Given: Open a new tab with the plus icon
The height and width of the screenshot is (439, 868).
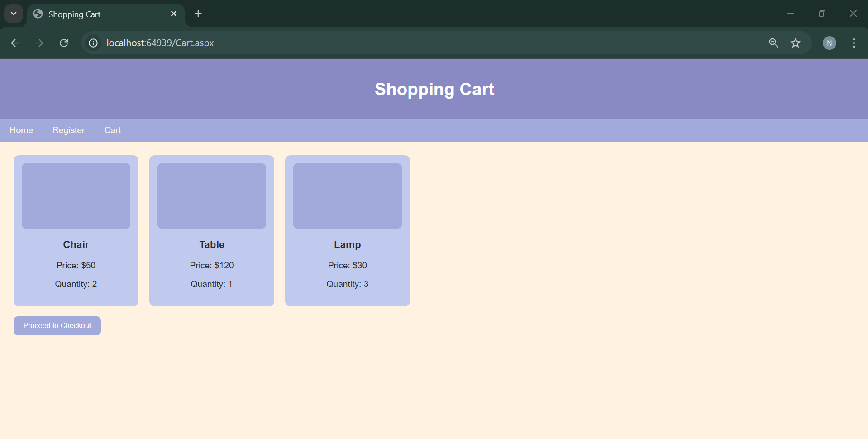Looking at the screenshot, I should coord(198,14).
